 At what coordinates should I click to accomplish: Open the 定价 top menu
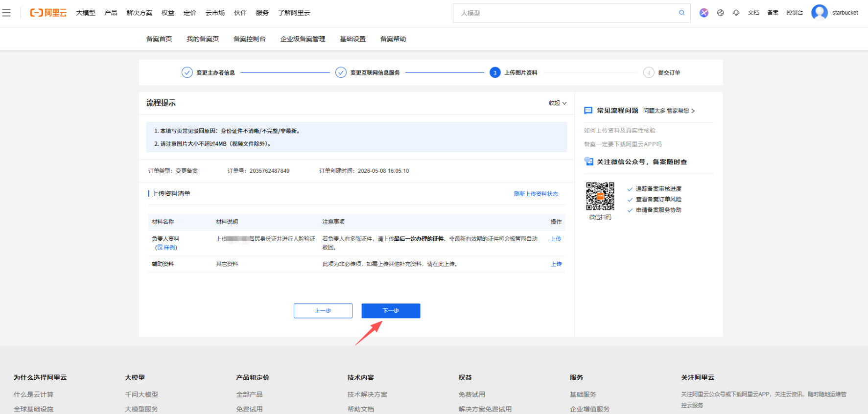[x=190, y=13]
